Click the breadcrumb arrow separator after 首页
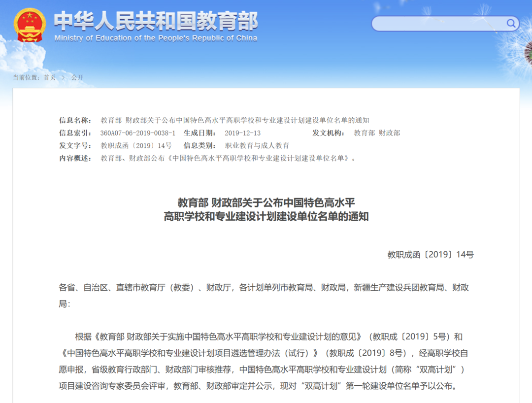 point(63,78)
